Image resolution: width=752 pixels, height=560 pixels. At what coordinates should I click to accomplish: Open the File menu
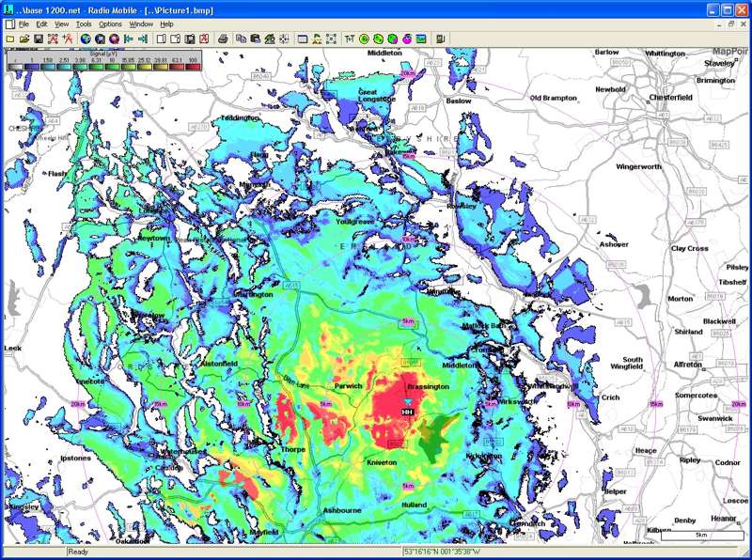pos(23,24)
